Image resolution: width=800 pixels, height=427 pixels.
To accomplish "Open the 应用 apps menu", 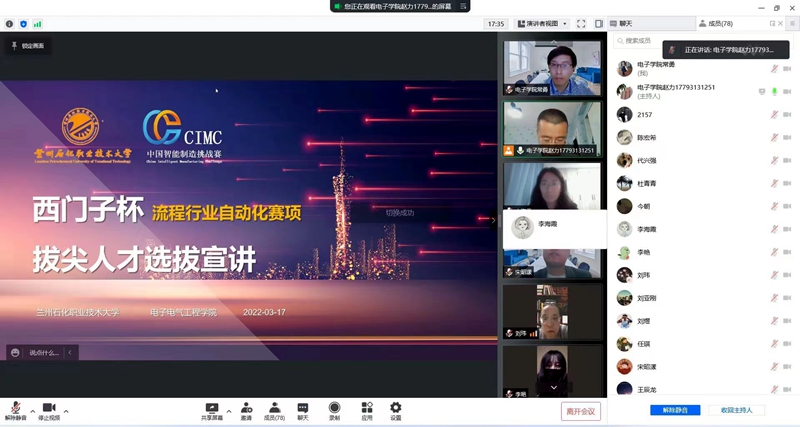I will pyautogui.click(x=367, y=411).
